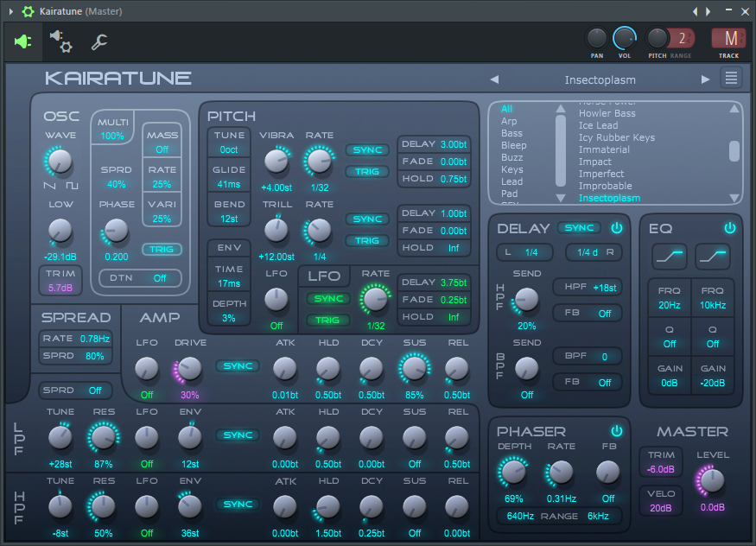Open the wrench misc settings icon
756x546 pixels.
pyautogui.click(x=99, y=42)
